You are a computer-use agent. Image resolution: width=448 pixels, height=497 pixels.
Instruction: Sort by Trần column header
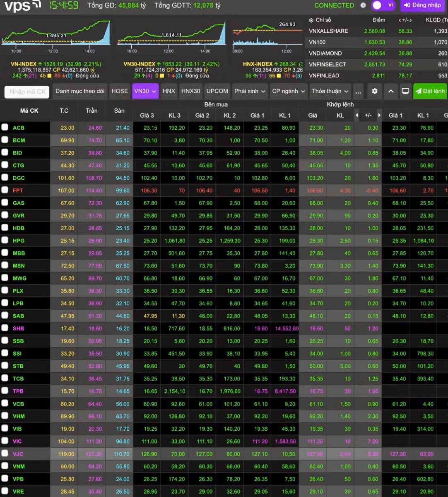pyautogui.click(x=92, y=111)
